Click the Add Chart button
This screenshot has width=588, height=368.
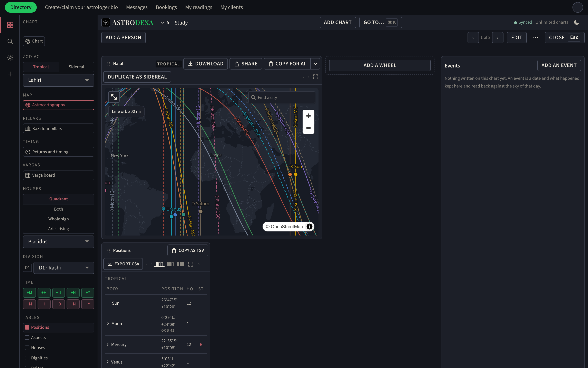337,22
